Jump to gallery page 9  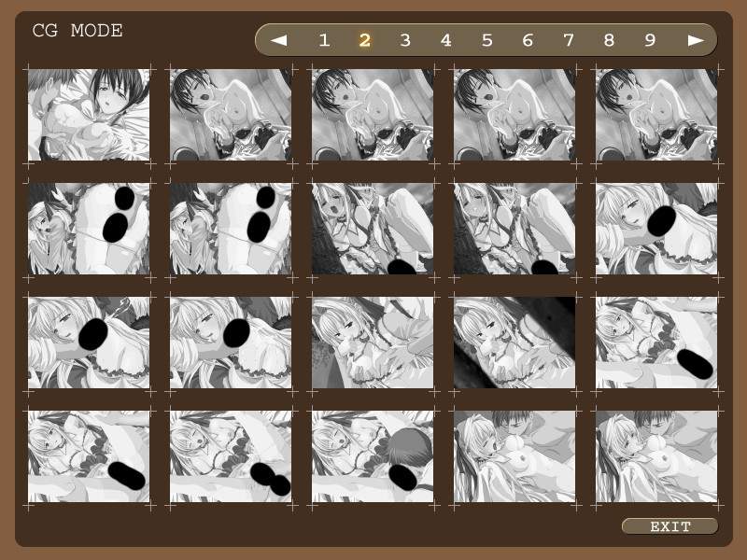[650, 40]
